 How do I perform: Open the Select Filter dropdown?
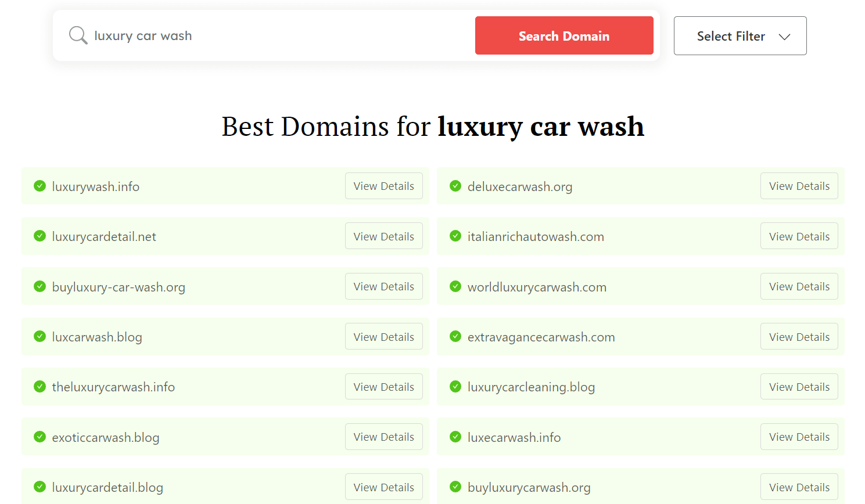point(740,35)
